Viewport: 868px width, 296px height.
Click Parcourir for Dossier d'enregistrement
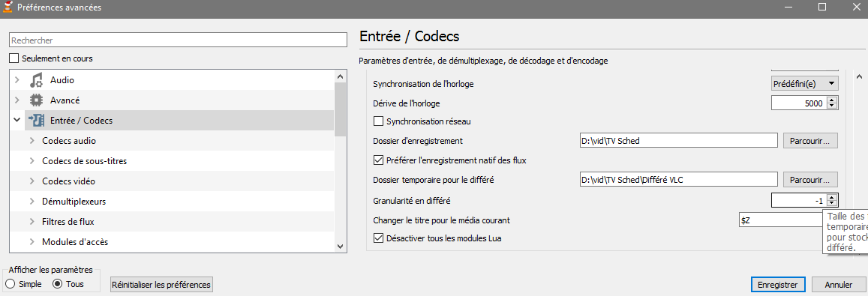click(810, 141)
